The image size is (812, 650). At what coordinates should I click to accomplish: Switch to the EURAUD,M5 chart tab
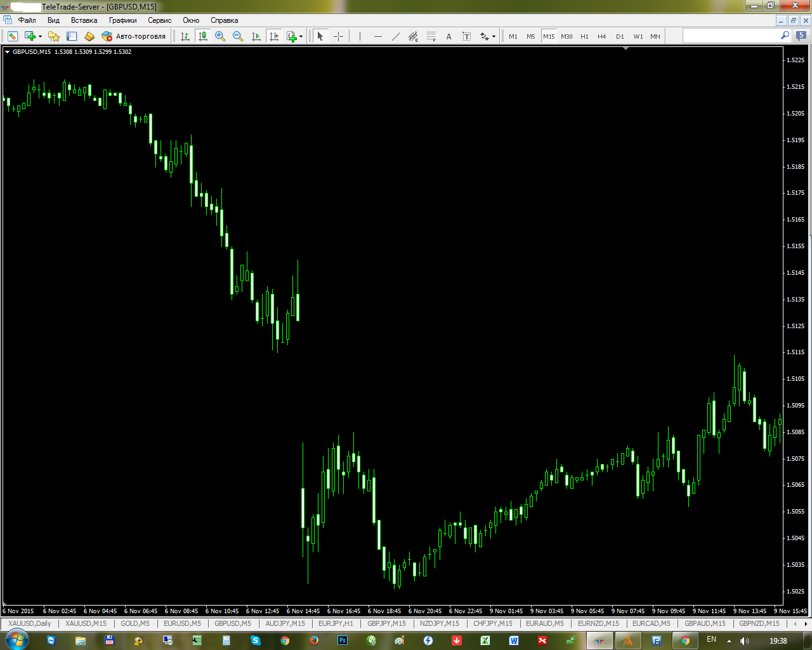click(545, 623)
